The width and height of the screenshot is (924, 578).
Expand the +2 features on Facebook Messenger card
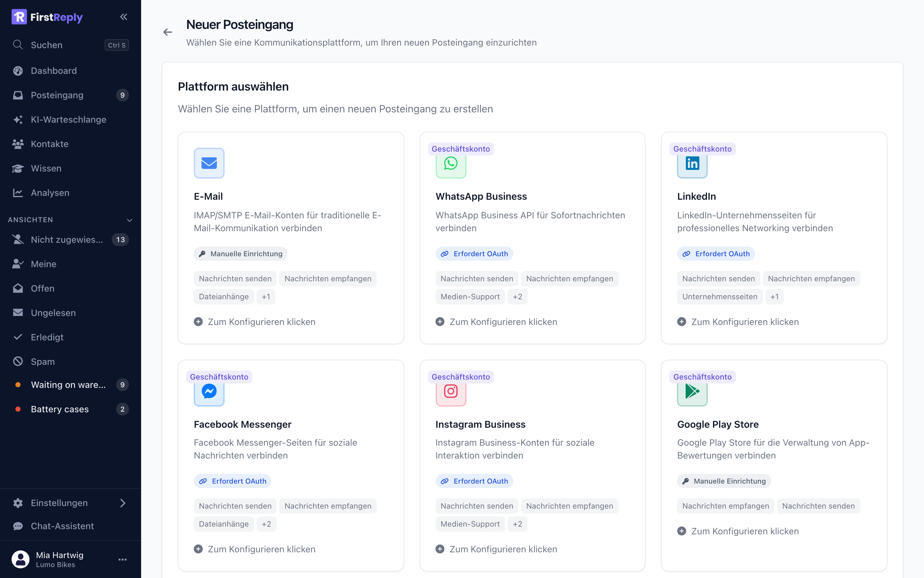[266, 524]
